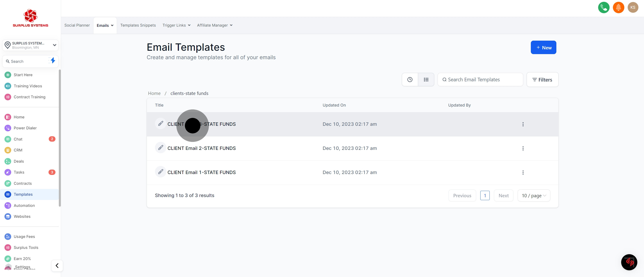Click the lightning bolt quick actions icon
Image resolution: width=644 pixels, height=277 pixels.
click(x=53, y=61)
